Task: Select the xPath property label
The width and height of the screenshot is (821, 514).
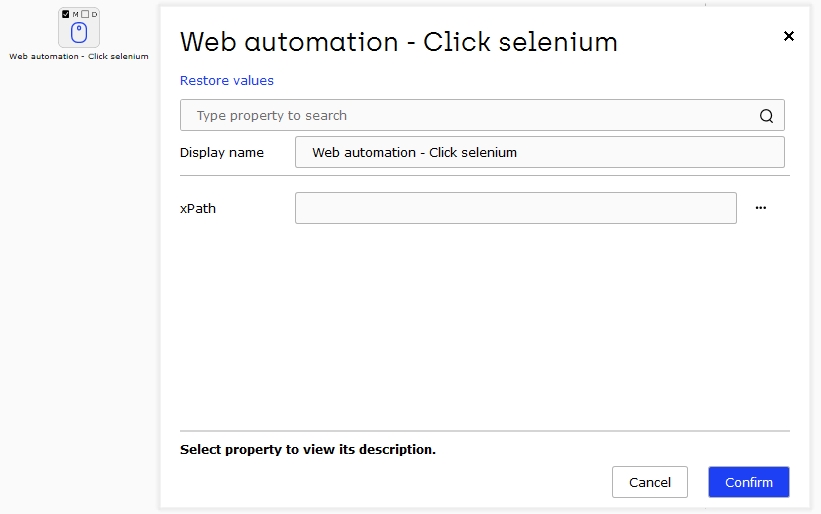Action: pos(198,208)
